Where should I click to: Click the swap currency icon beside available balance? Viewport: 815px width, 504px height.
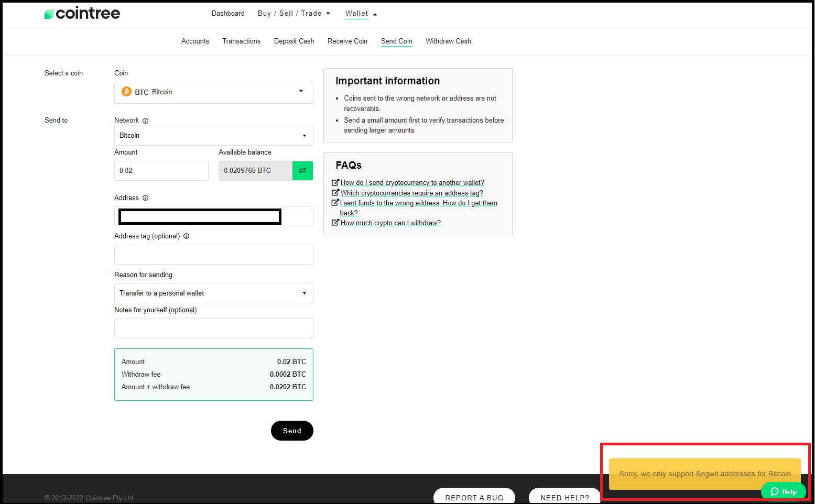click(x=302, y=171)
